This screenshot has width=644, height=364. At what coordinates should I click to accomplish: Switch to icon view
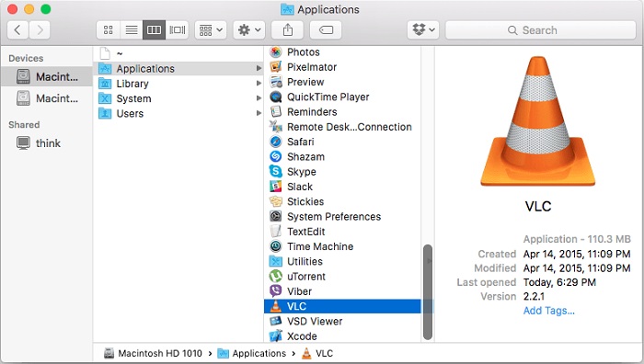[109, 30]
